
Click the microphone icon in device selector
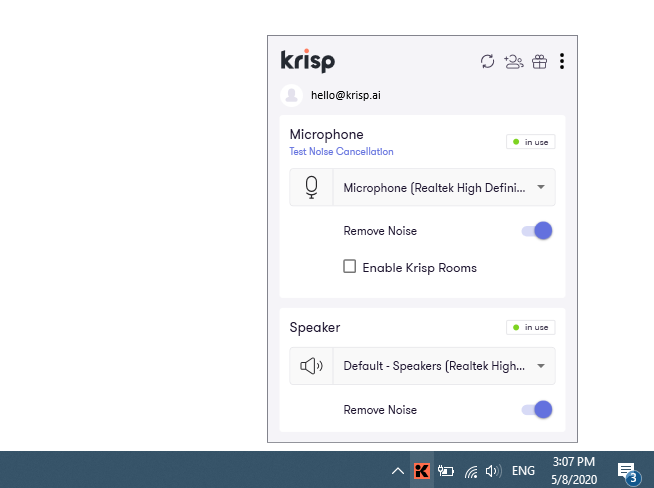(311, 187)
